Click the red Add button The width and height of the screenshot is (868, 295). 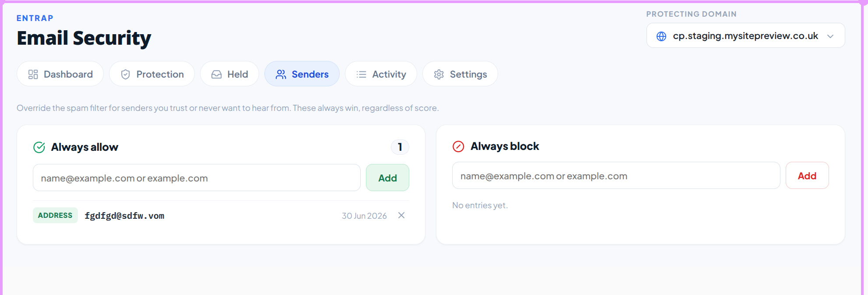[x=807, y=175]
